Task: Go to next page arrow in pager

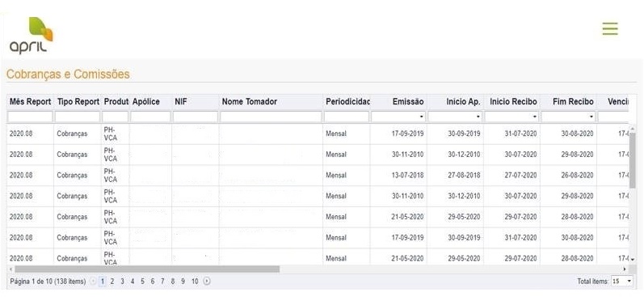Action: [x=207, y=282]
